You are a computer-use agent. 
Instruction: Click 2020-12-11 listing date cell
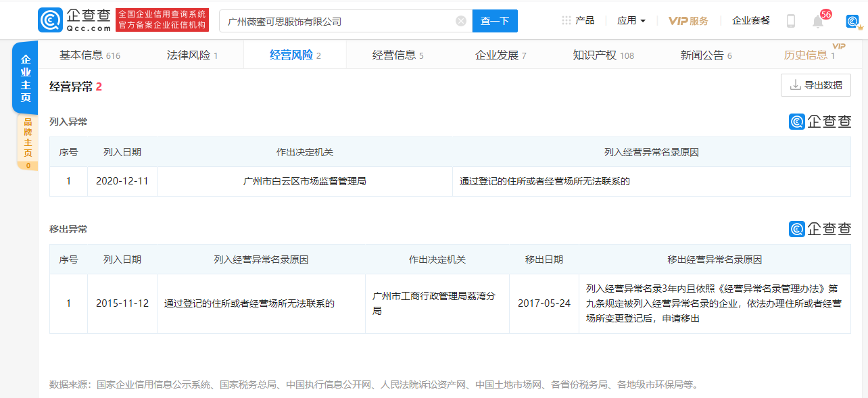coord(122,181)
